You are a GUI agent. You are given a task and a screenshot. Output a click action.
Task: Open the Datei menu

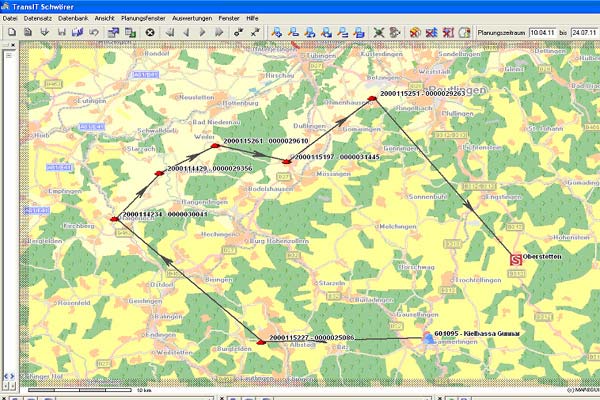tap(10, 19)
